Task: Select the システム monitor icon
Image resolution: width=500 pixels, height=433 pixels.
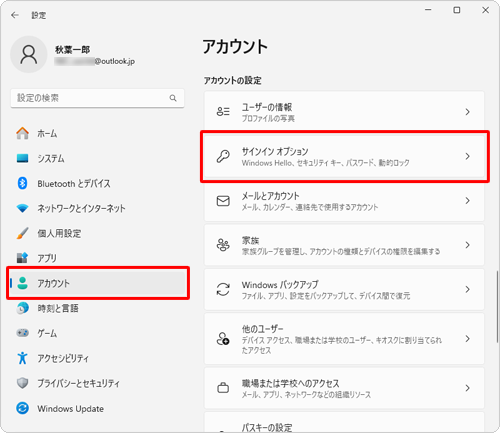Action: (x=22, y=158)
